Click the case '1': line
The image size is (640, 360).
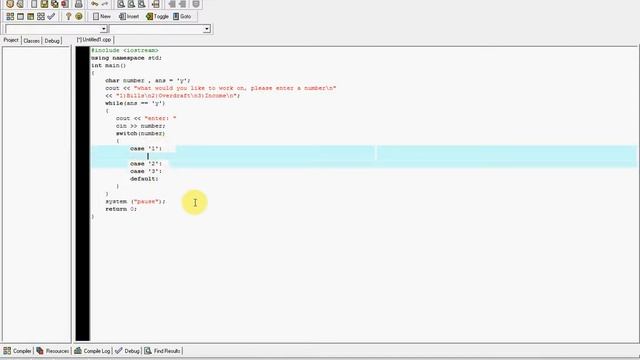pyautogui.click(x=146, y=149)
